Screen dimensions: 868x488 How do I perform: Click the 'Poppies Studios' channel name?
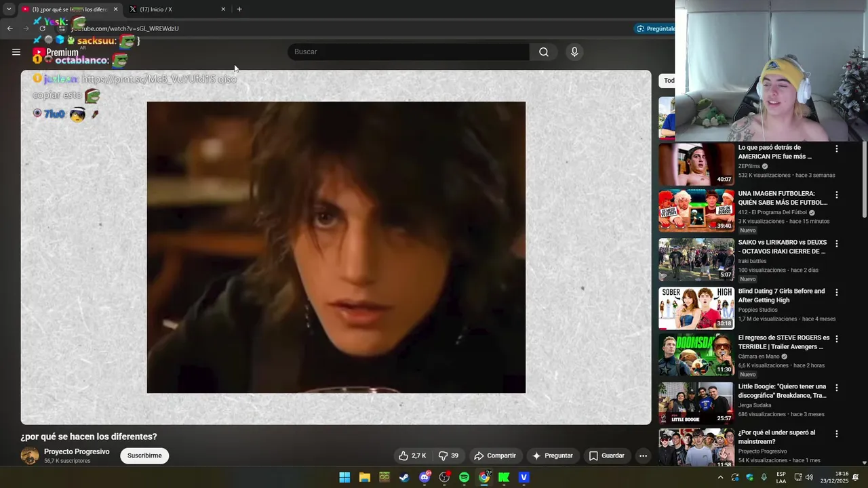(x=758, y=310)
